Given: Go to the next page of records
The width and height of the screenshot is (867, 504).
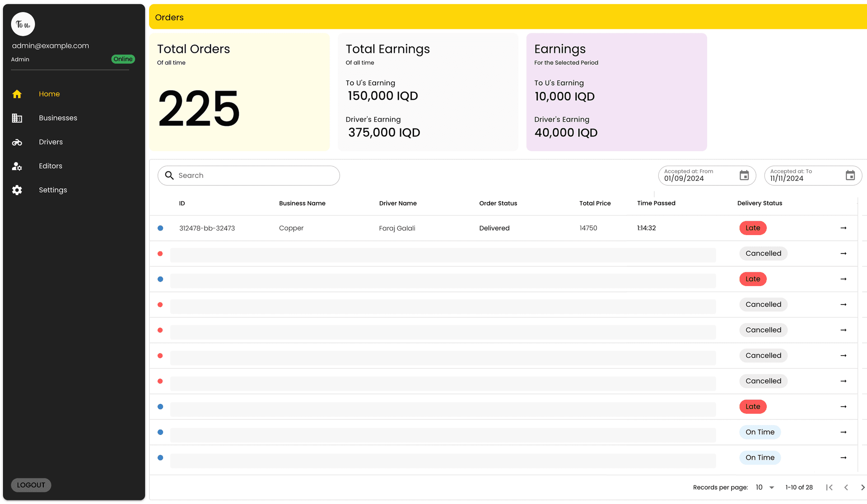Looking at the screenshot, I should tap(862, 487).
